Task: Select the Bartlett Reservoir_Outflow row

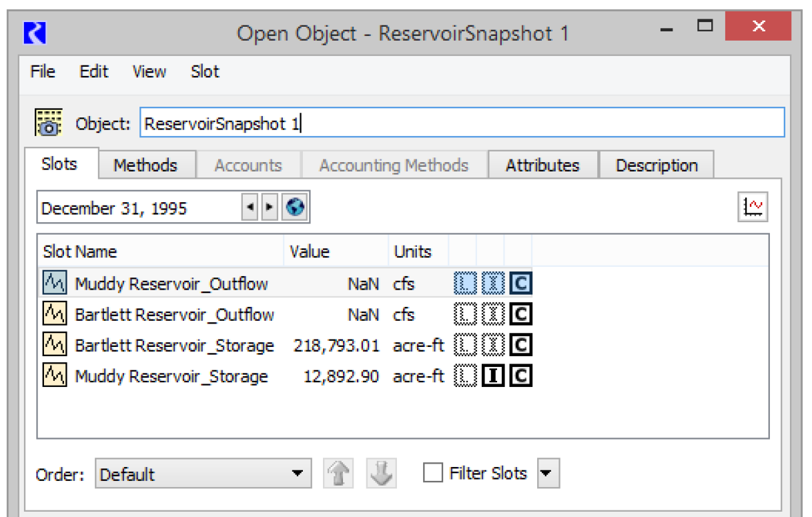Action: (174, 315)
